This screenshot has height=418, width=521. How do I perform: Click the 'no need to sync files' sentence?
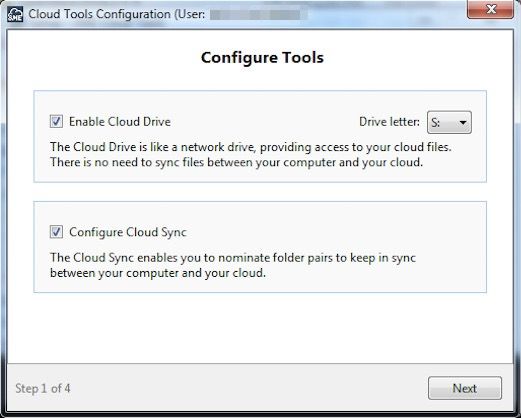(237, 162)
